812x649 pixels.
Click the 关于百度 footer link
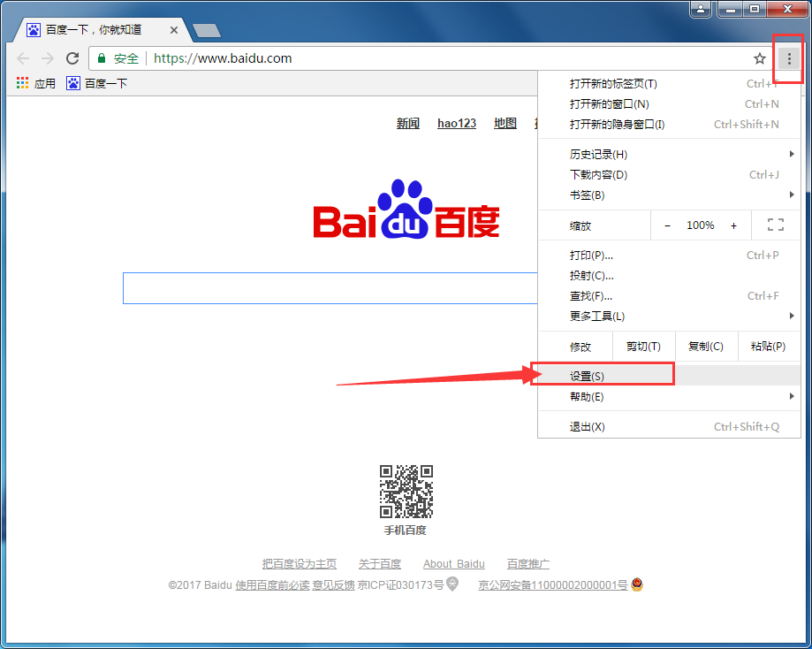tap(379, 563)
